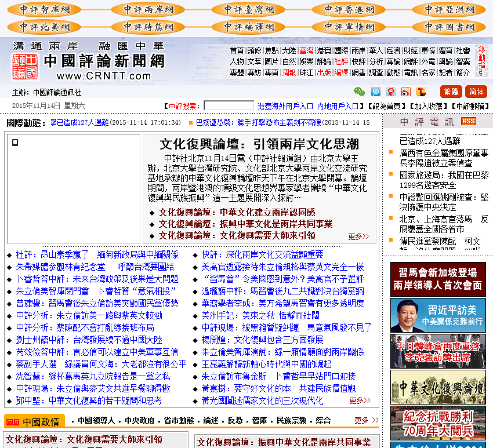Open 內地用戶入口 link
493x448 pixels.
(x=338, y=106)
